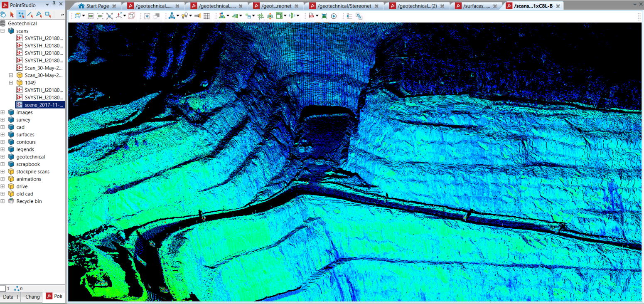Image resolution: width=644 pixels, height=304 pixels.
Task: Switch to the Data panel tab
Action: (8, 297)
